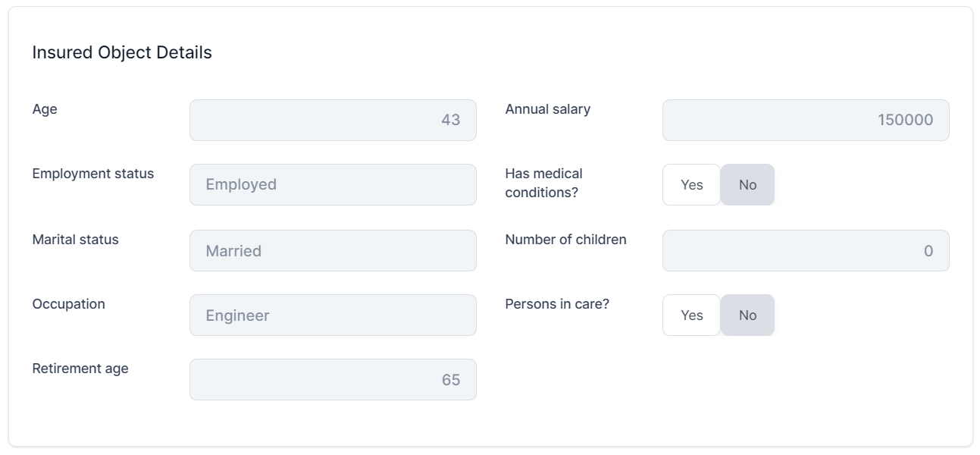Open the Marital status field showing Married
Viewport: 980px width, 455px height.
(x=333, y=251)
